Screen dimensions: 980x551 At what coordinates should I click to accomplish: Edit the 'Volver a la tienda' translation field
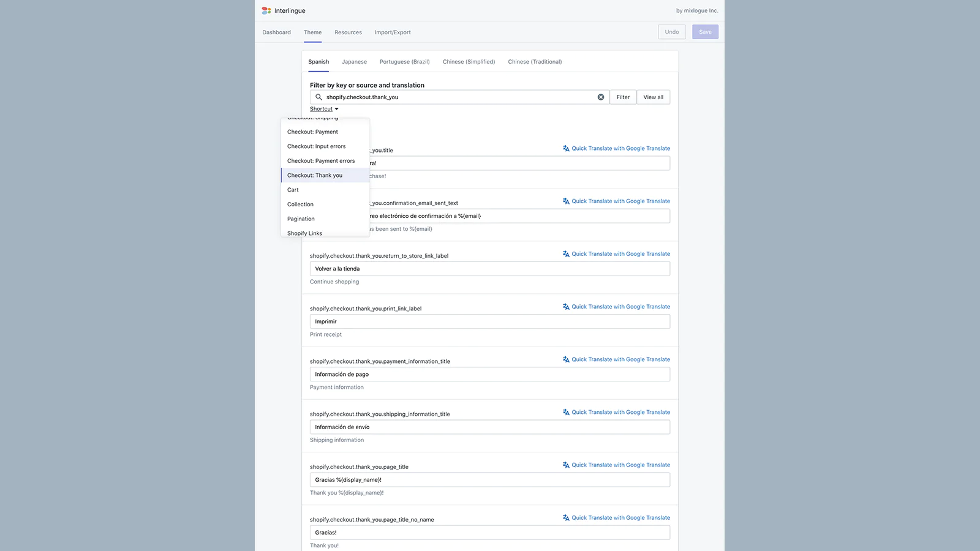click(489, 269)
